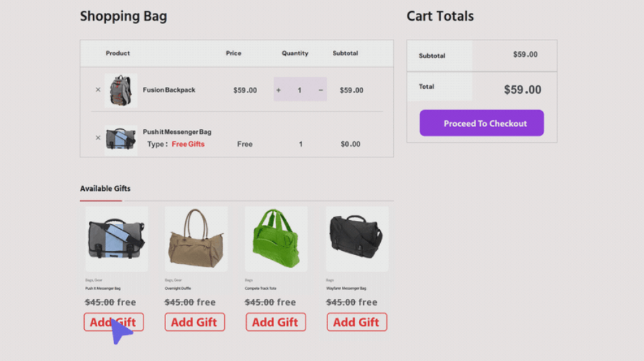Viewport: 644px width, 361px height.
Task: Remove Push It Messenger Bag gift from cart
Action: click(98, 138)
